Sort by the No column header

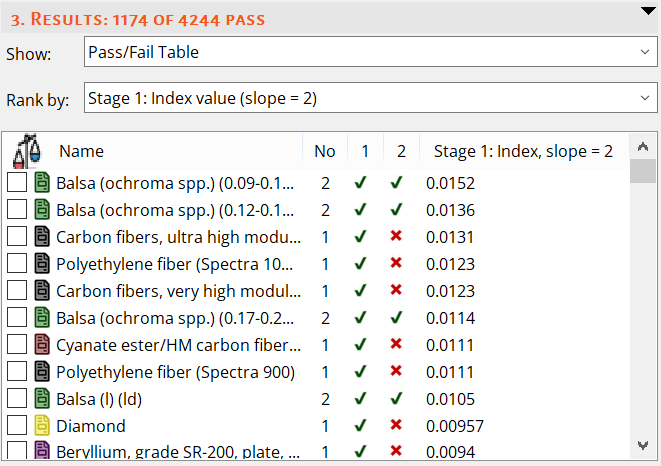click(x=324, y=151)
